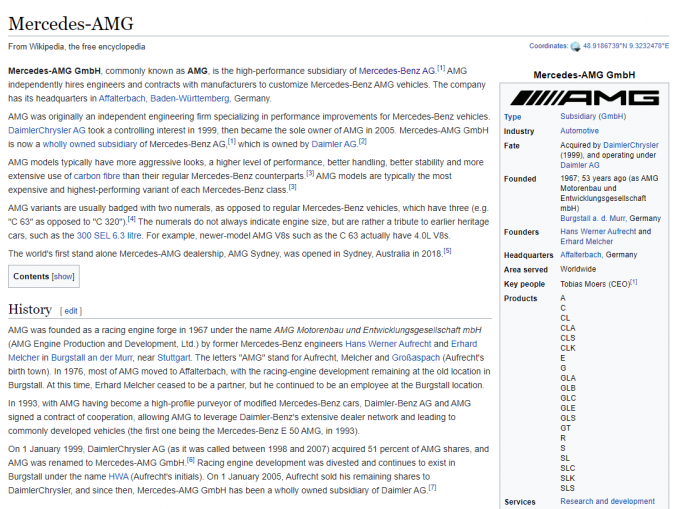Screen dimensions: 678x509
Task: Expand the Contents box with the show link
Action: pos(63,276)
